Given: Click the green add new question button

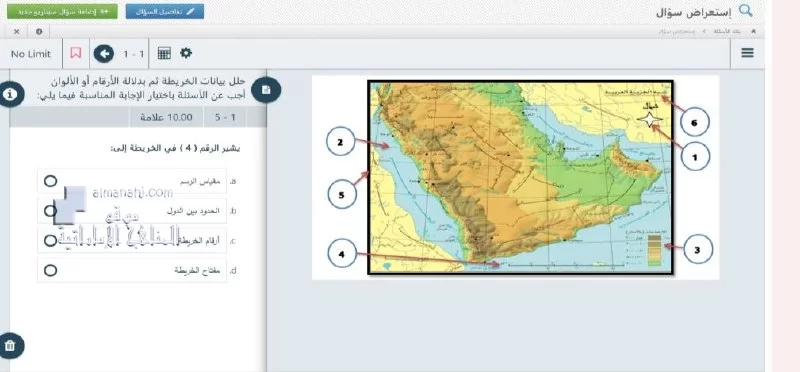Looking at the screenshot, I should 62,11.
